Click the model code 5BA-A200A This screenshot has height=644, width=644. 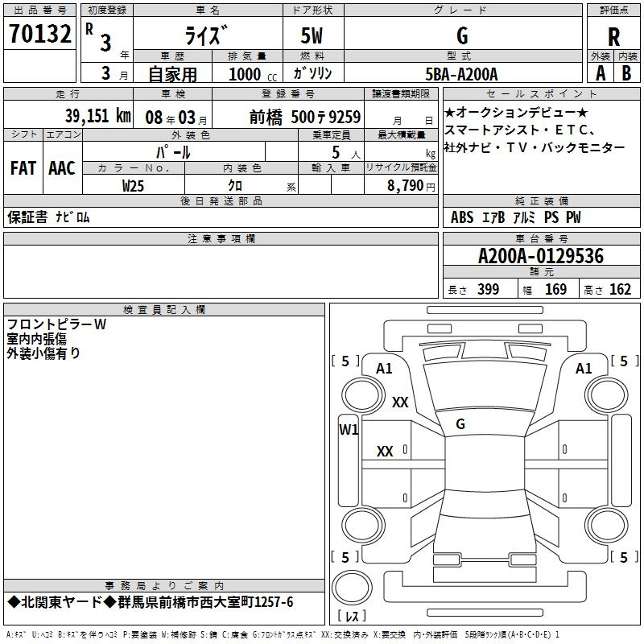tap(461, 74)
